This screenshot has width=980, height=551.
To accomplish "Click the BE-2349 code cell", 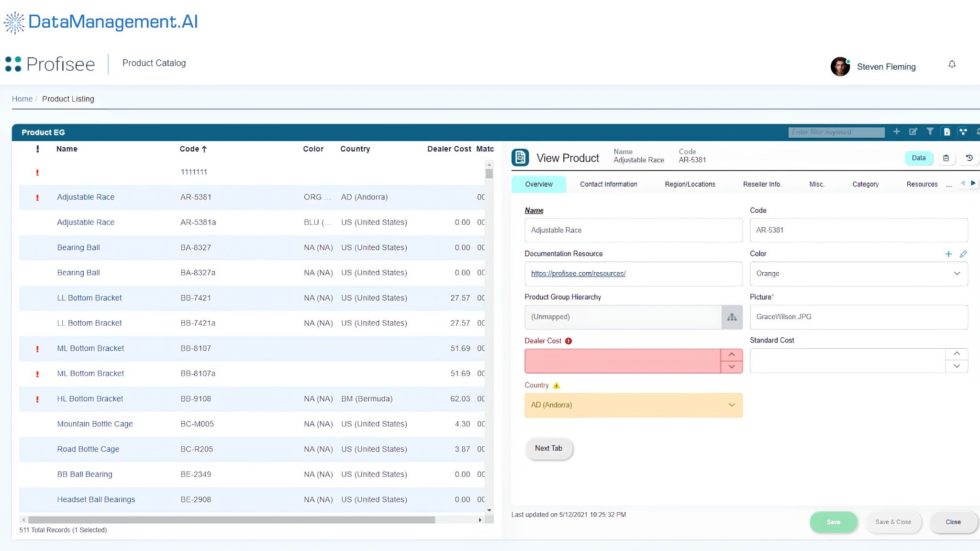I will point(196,474).
